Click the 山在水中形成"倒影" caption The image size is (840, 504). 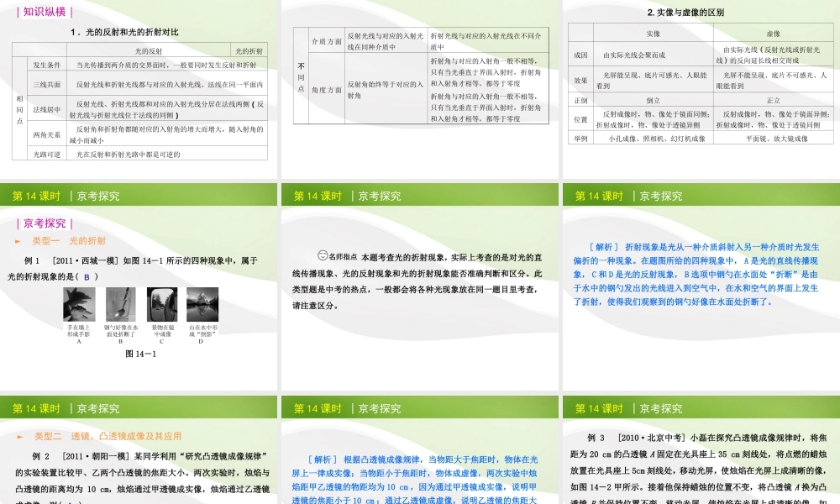[x=202, y=330]
